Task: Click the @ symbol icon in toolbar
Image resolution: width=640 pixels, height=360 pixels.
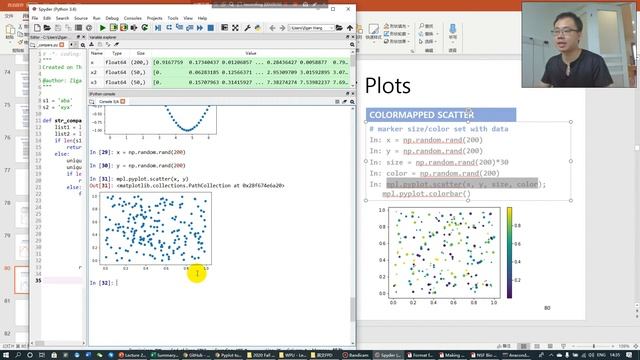Action: tap(89, 28)
